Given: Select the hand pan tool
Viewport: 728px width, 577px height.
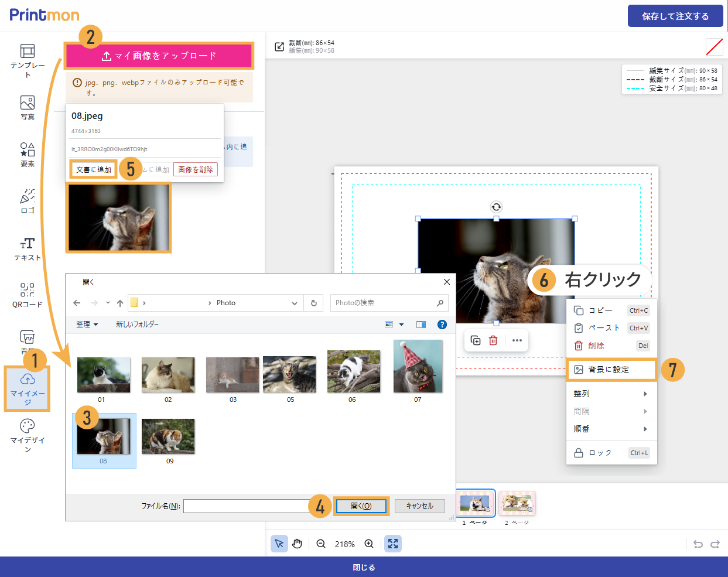Looking at the screenshot, I should pyautogui.click(x=298, y=544).
